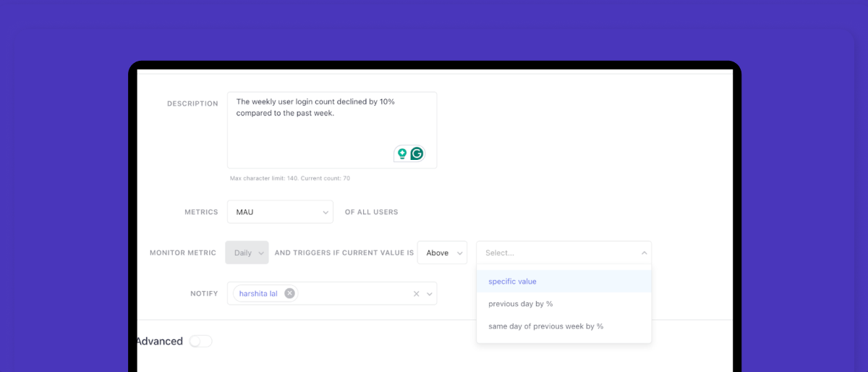Click the DESCRIPTION field label
This screenshot has width=868, height=372.
(x=192, y=103)
